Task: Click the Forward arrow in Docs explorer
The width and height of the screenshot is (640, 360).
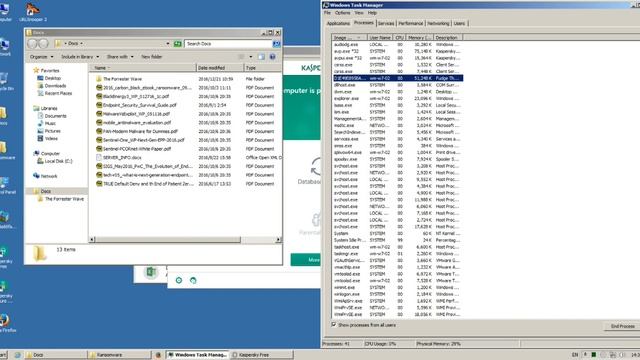Action: click(43, 43)
